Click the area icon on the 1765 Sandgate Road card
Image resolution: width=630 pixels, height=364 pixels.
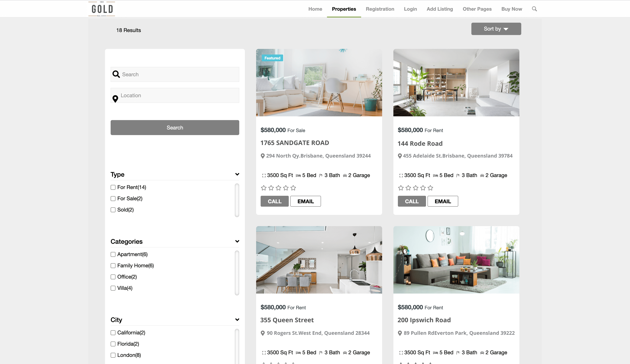click(264, 176)
